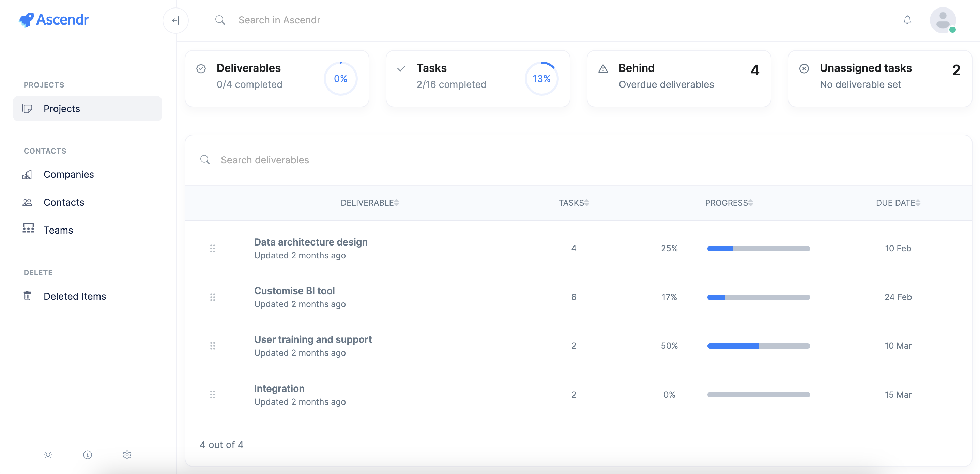Click the Deleted Items trash icon
The height and width of the screenshot is (474, 980).
coord(27,296)
